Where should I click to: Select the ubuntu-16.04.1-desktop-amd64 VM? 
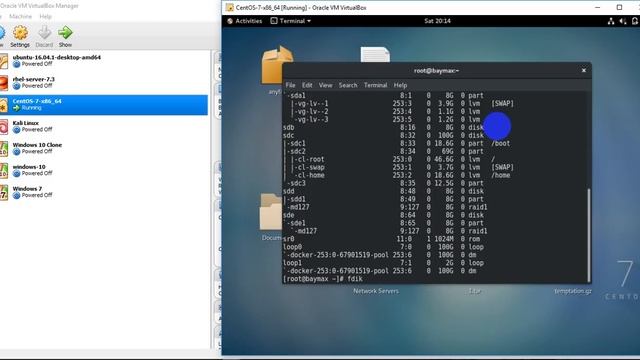[104, 60]
